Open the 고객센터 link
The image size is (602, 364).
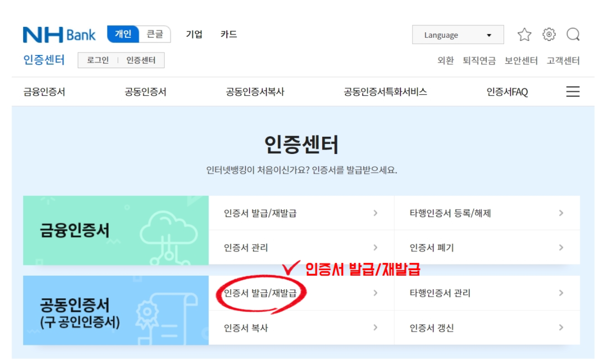(x=563, y=60)
